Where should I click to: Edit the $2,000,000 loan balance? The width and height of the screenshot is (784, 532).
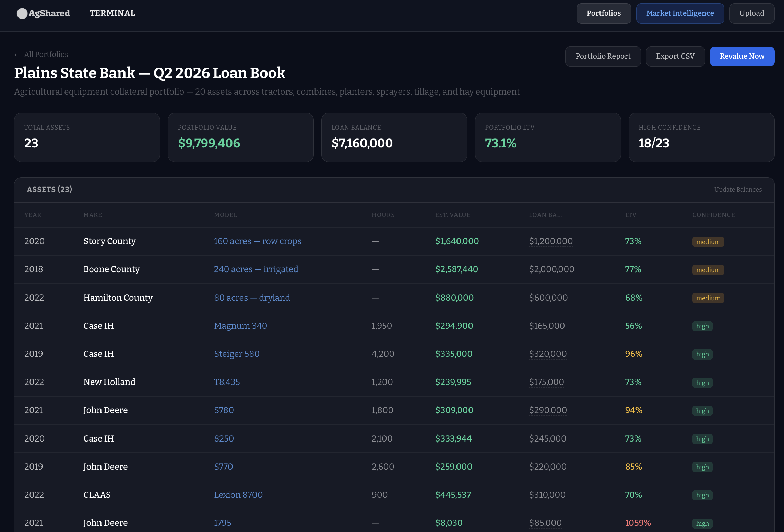(x=551, y=269)
